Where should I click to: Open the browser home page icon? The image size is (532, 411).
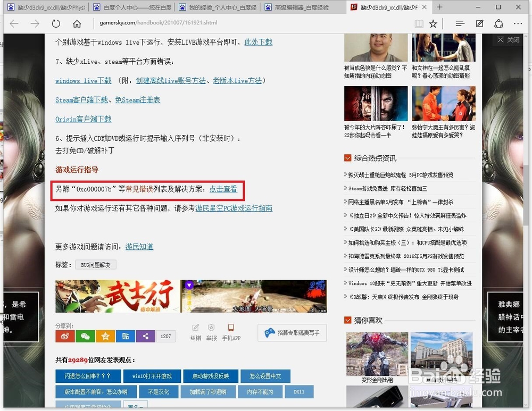coord(77,23)
